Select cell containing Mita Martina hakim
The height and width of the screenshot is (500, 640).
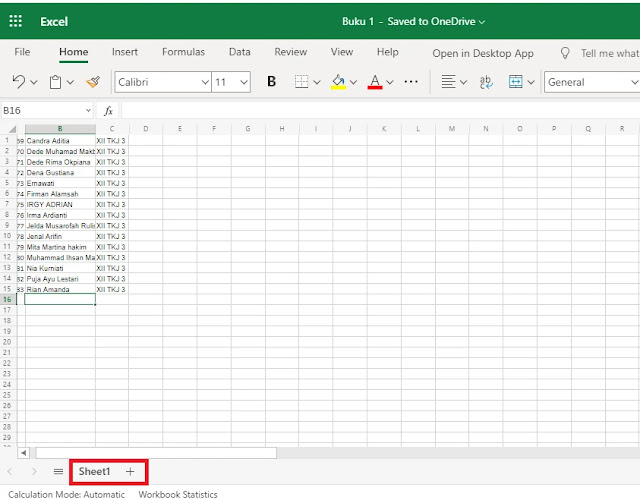[x=60, y=247]
